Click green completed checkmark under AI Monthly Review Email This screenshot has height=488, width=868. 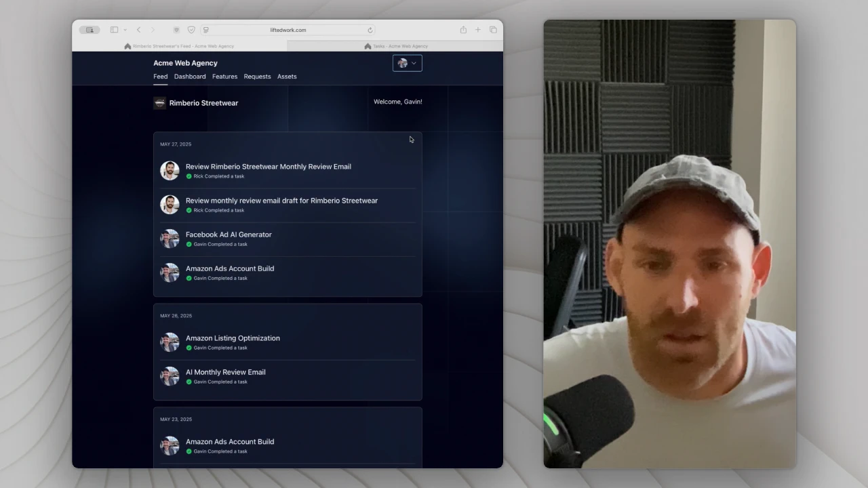coord(189,382)
